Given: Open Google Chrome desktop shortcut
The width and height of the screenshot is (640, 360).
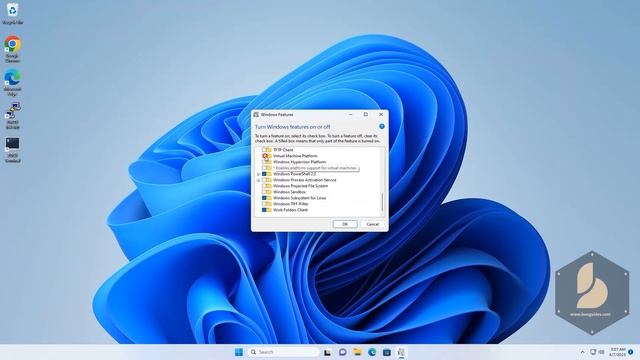Looking at the screenshot, I should [x=13, y=48].
